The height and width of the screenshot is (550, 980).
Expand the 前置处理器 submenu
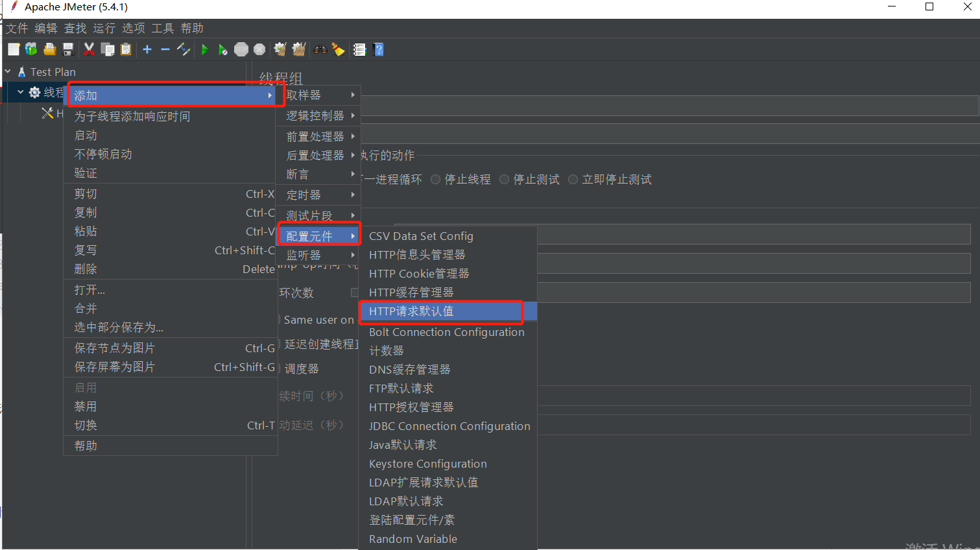coord(318,136)
